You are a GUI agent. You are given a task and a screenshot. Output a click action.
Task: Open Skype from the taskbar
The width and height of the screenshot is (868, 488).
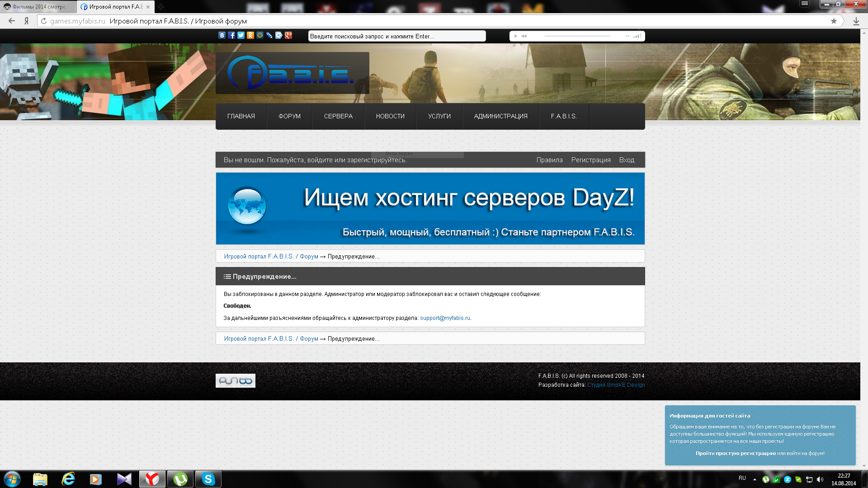[x=208, y=479]
